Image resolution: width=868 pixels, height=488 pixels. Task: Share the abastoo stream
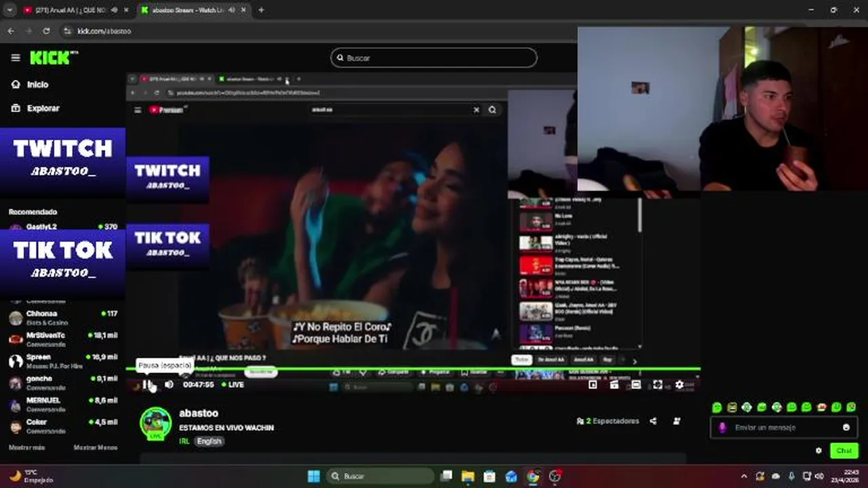coord(653,421)
